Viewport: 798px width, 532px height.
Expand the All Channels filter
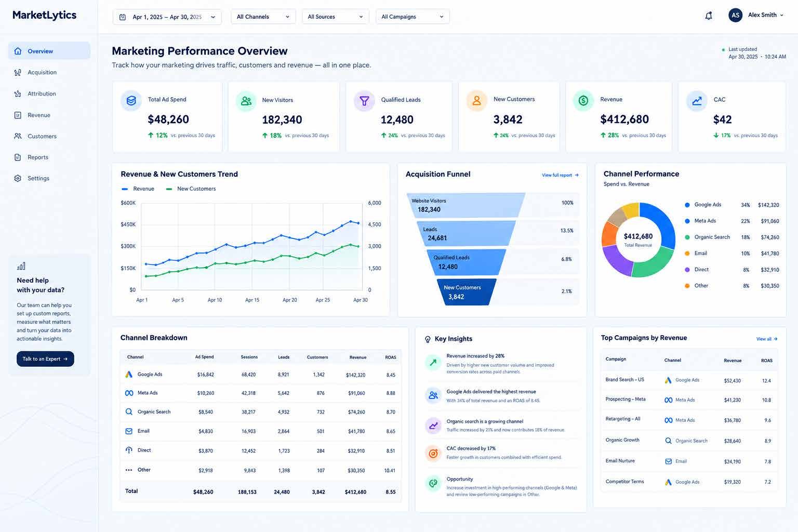coord(263,17)
